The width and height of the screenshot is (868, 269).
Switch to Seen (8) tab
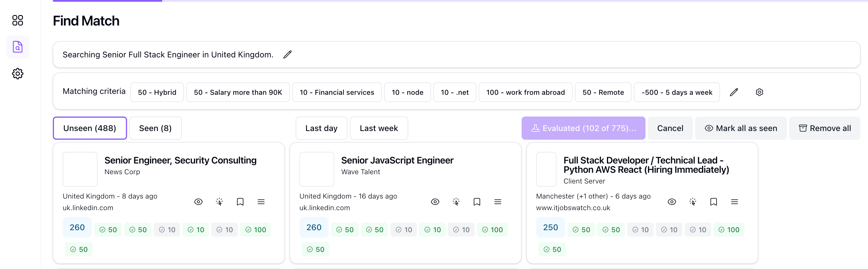(x=155, y=128)
